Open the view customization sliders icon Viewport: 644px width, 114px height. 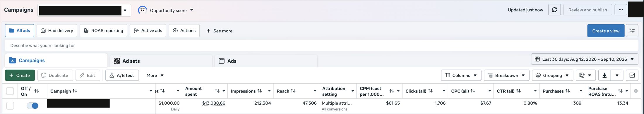[x=632, y=31]
